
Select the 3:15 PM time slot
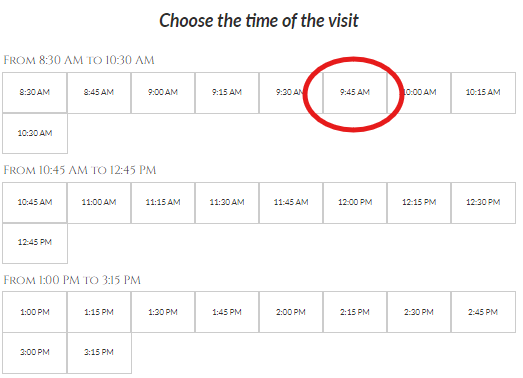point(99,353)
